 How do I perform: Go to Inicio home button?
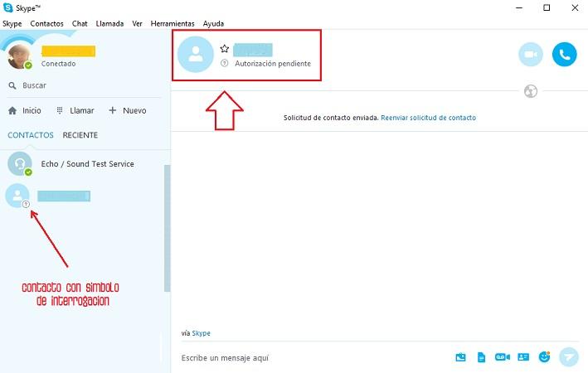[25, 110]
